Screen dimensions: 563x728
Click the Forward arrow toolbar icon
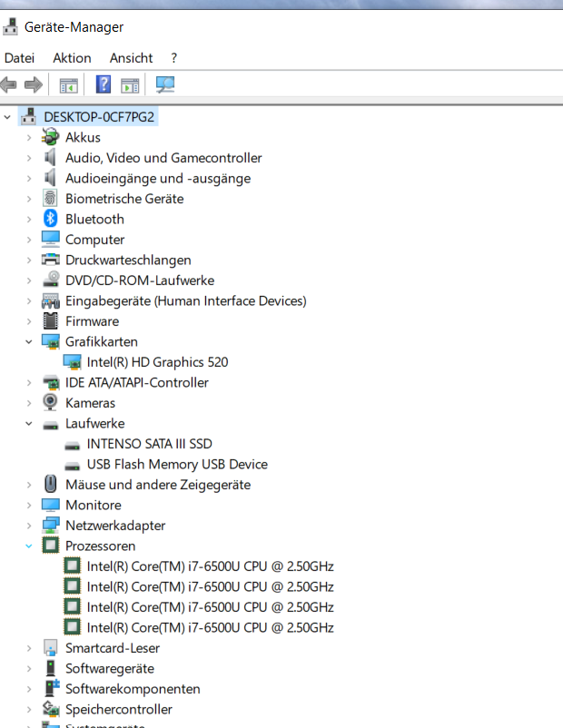pyautogui.click(x=34, y=84)
